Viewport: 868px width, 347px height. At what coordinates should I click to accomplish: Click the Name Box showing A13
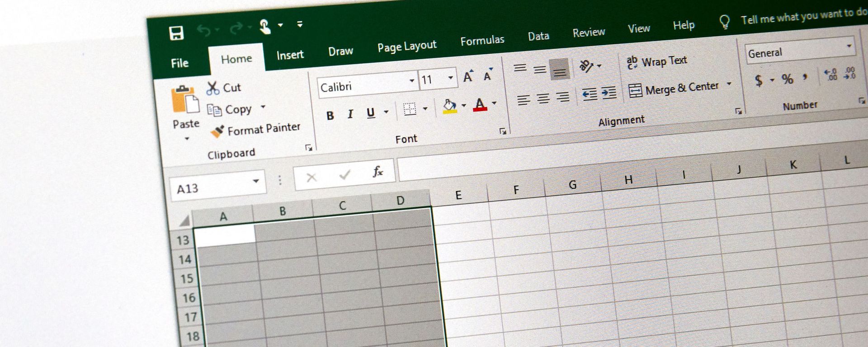pos(217,185)
